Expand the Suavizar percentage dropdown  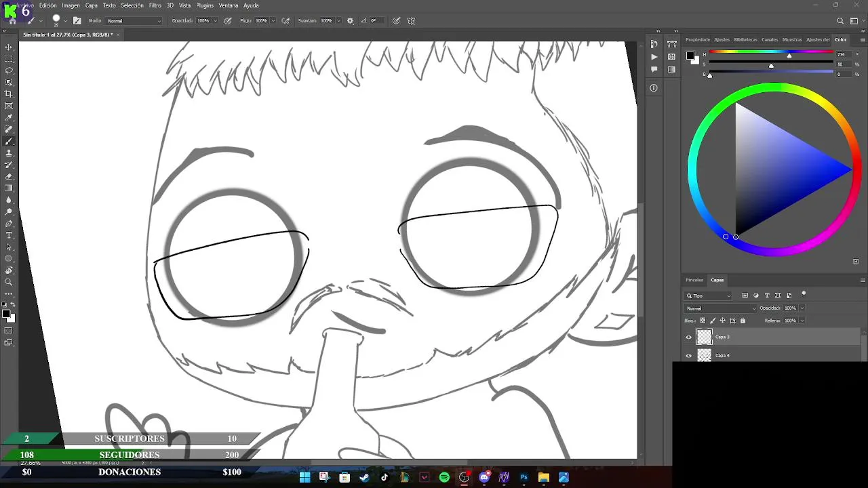[x=338, y=21]
